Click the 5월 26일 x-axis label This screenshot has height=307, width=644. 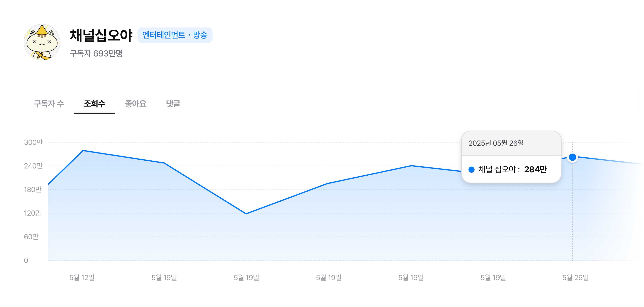575,277
